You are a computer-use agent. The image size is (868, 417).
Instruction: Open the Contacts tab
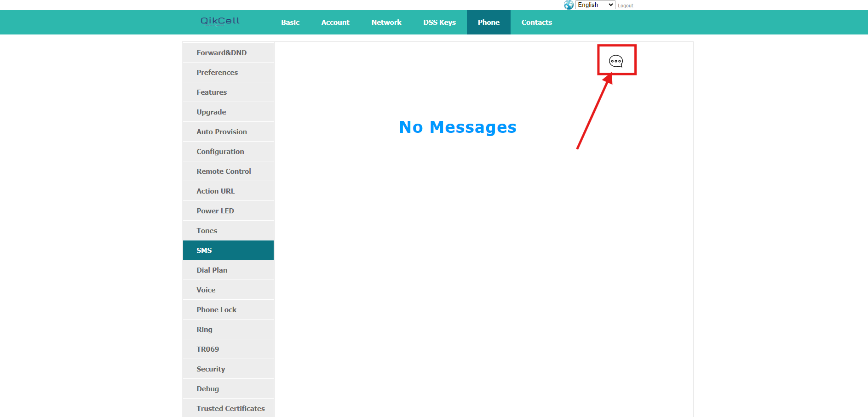pos(537,22)
